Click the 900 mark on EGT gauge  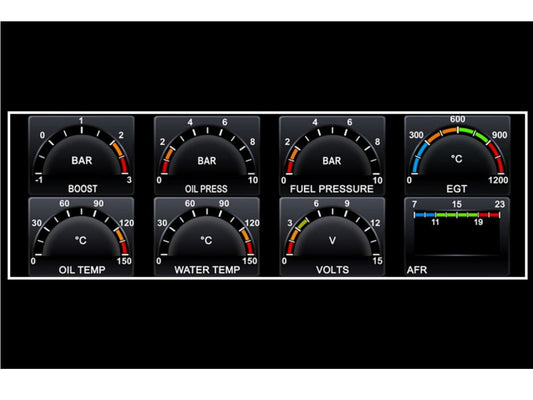tap(499, 135)
